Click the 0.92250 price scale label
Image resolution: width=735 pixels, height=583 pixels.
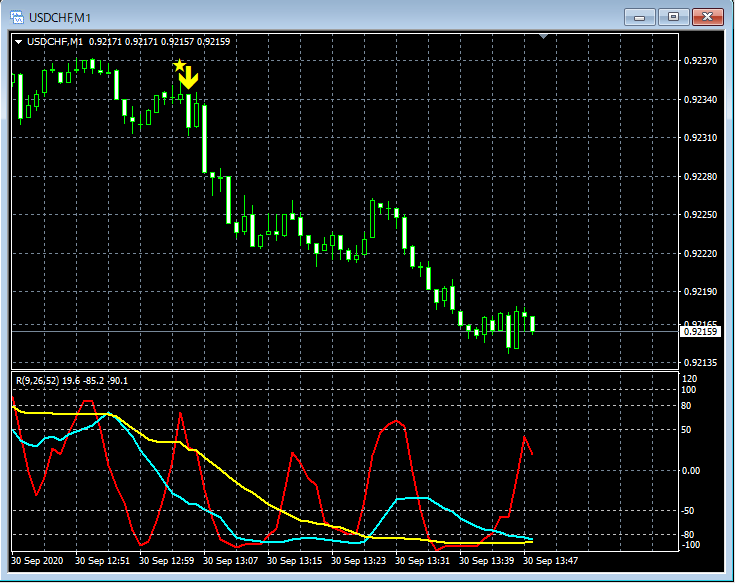pyautogui.click(x=700, y=215)
